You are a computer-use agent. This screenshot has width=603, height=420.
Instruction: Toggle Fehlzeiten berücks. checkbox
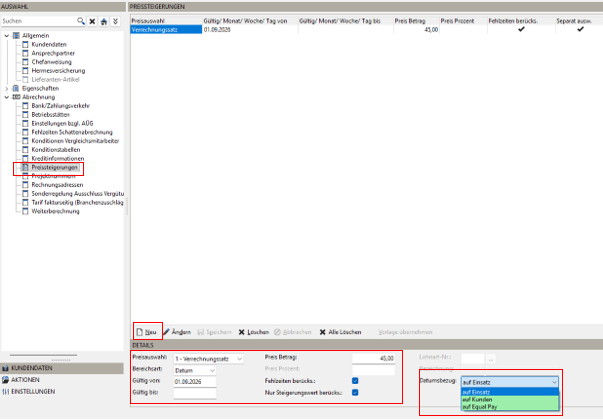coord(355,381)
